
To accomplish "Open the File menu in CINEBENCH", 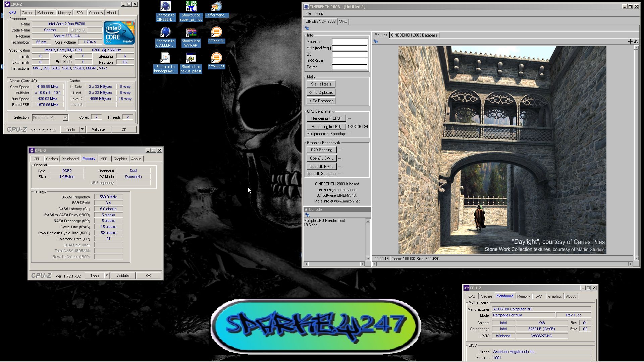I will tap(308, 13).
